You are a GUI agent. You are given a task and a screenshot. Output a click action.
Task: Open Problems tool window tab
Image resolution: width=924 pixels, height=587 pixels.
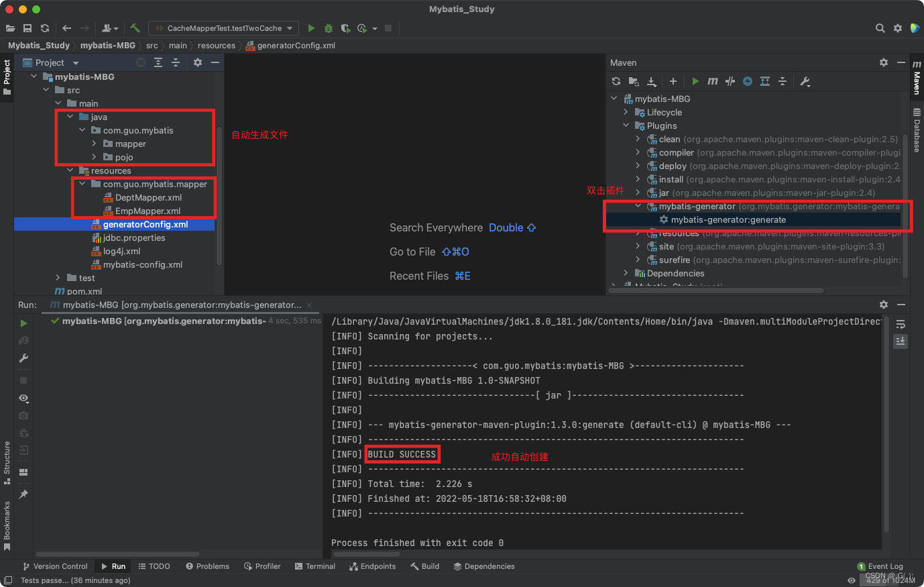point(207,566)
